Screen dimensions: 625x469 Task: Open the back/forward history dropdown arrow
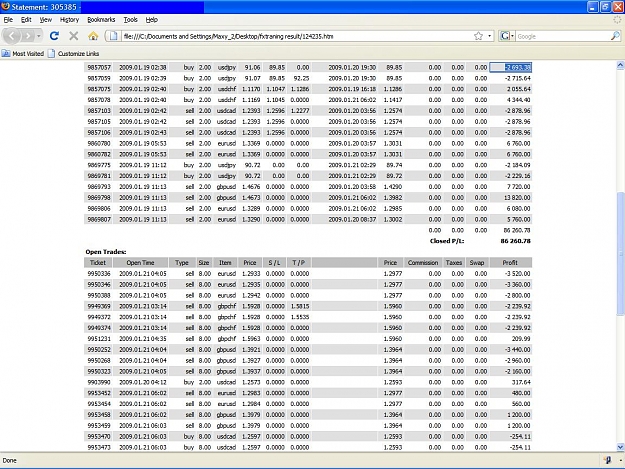point(39,36)
